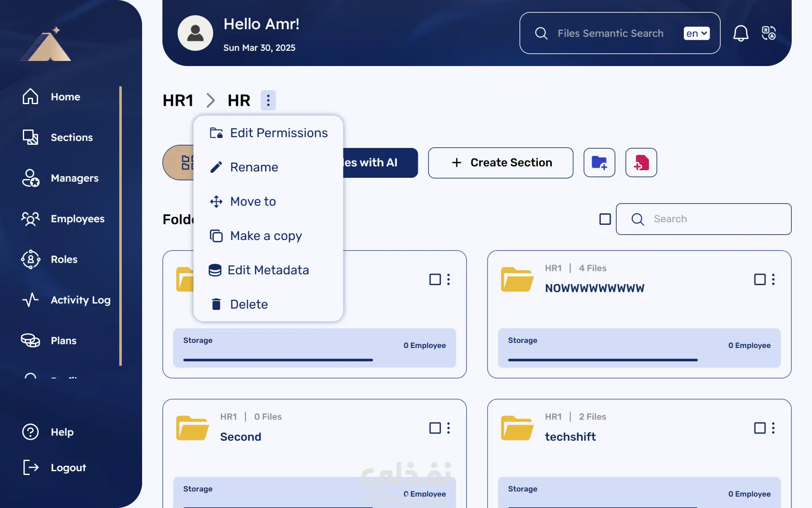Click the add new folder icon button
The height and width of the screenshot is (508, 812).
coord(599,163)
